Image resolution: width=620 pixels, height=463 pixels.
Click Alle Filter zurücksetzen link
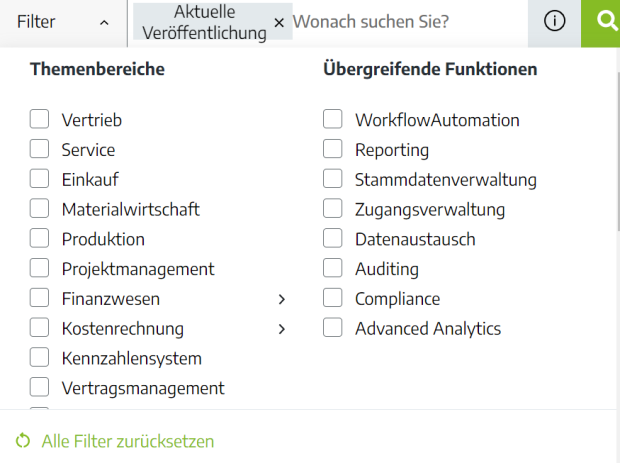click(x=128, y=441)
